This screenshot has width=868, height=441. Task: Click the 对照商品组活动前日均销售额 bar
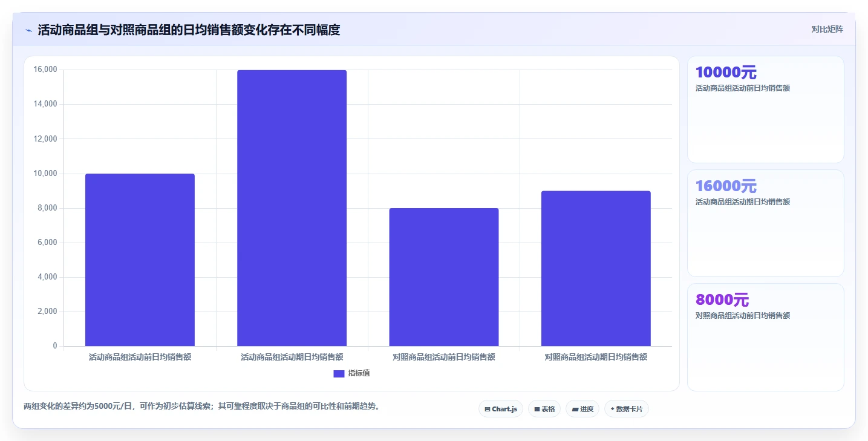pos(444,277)
